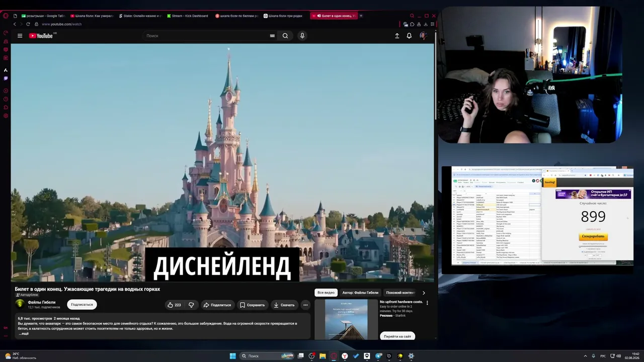The height and width of the screenshot is (362, 644).
Task: Click the Disneyland castle video player
Action: (222, 162)
